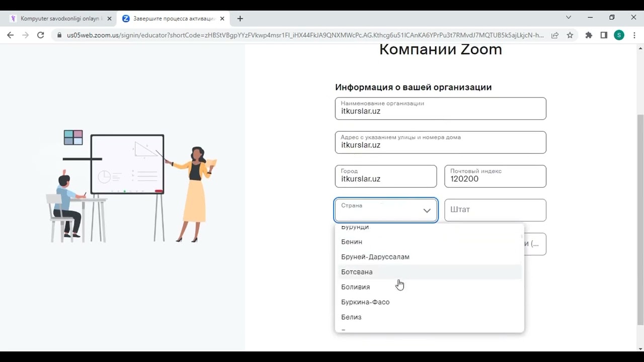Switch to Завершите процесса активации tab

coord(174,19)
